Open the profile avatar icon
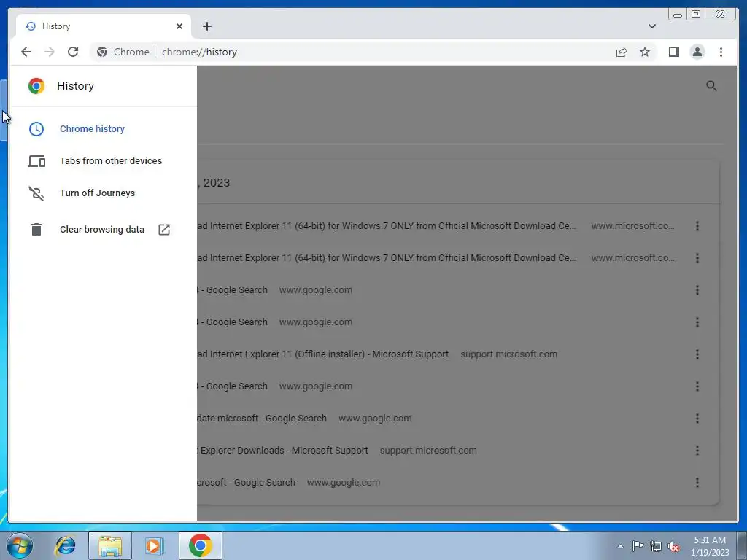 tap(697, 52)
